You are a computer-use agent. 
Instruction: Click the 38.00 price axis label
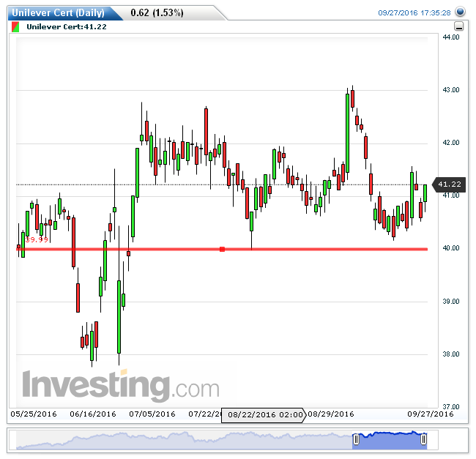pyautogui.click(x=451, y=354)
